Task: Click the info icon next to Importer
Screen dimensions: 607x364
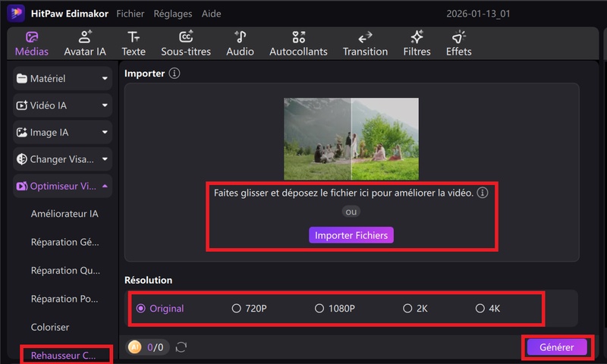Action: [x=175, y=73]
